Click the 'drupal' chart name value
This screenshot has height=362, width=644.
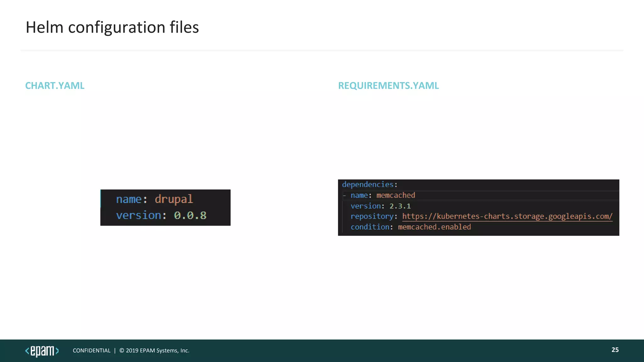pyautogui.click(x=174, y=199)
